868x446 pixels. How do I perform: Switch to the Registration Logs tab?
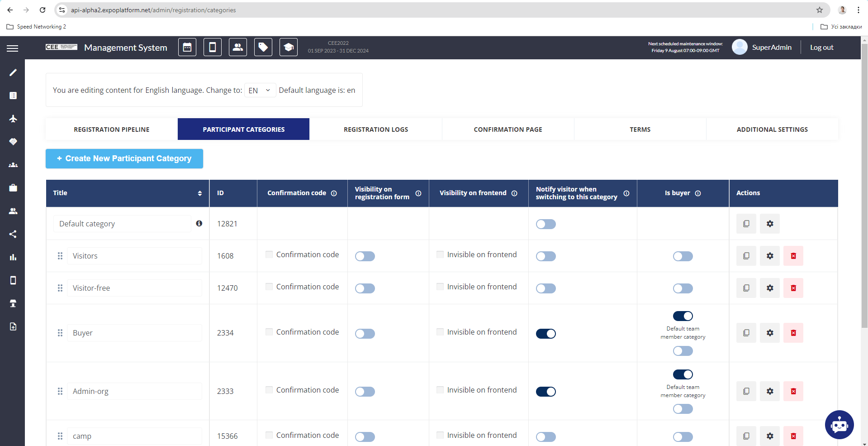pos(375,129)
